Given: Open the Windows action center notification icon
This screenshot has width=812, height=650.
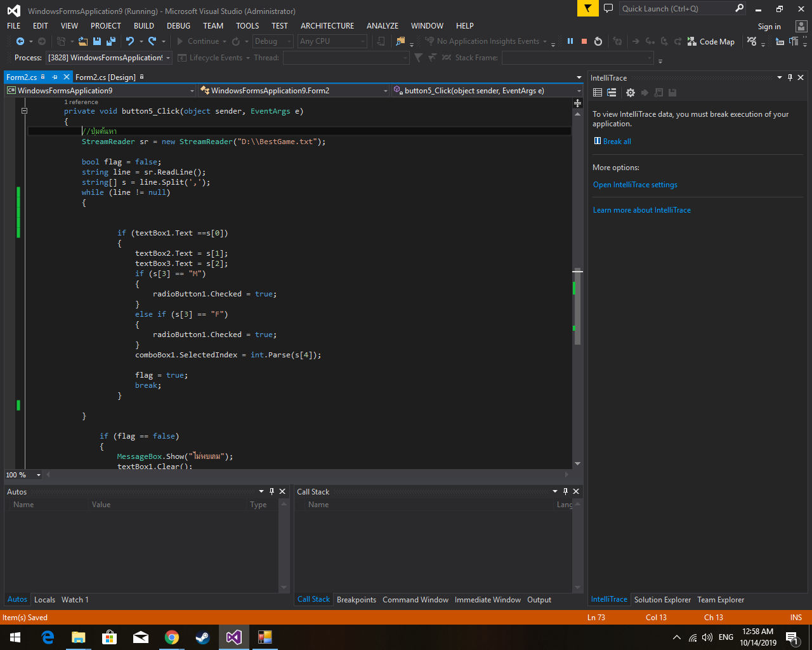Looking at the screenshot, I should click(x=792, y=637).
